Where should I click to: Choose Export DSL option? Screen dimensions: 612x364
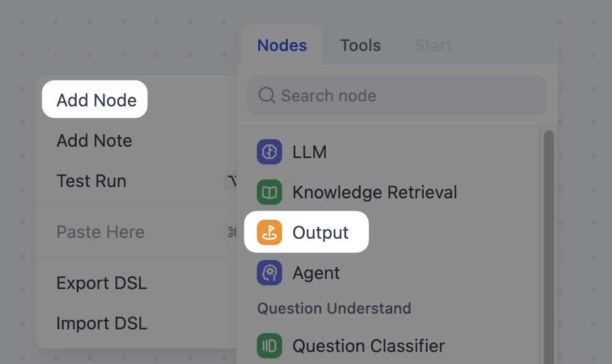click(102, 283)
